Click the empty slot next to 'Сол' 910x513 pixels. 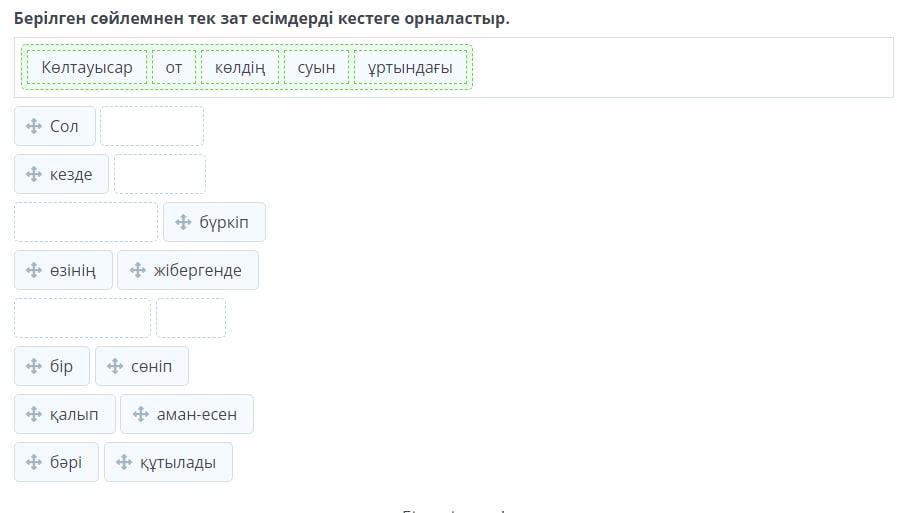[152, 126]
